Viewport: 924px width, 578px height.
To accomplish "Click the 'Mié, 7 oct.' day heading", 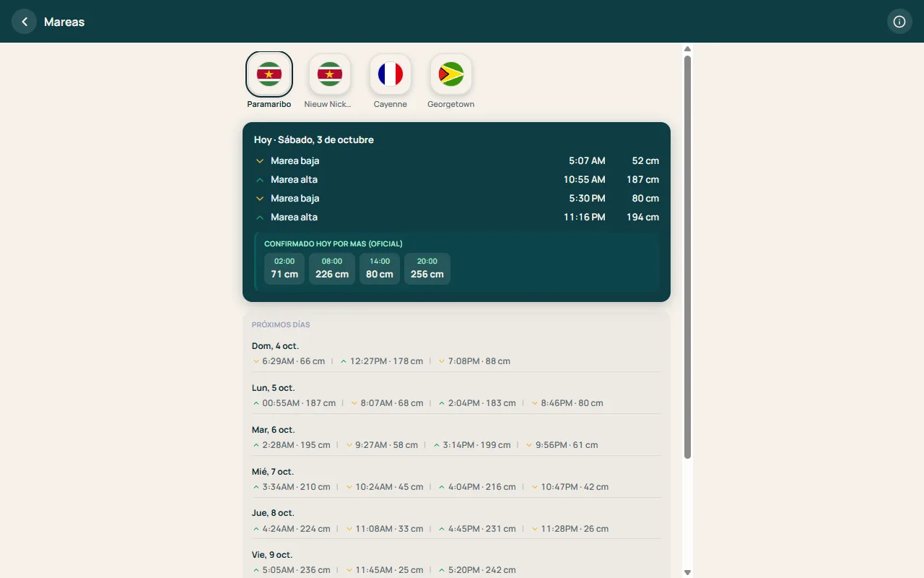I will (x=273, y=472).
